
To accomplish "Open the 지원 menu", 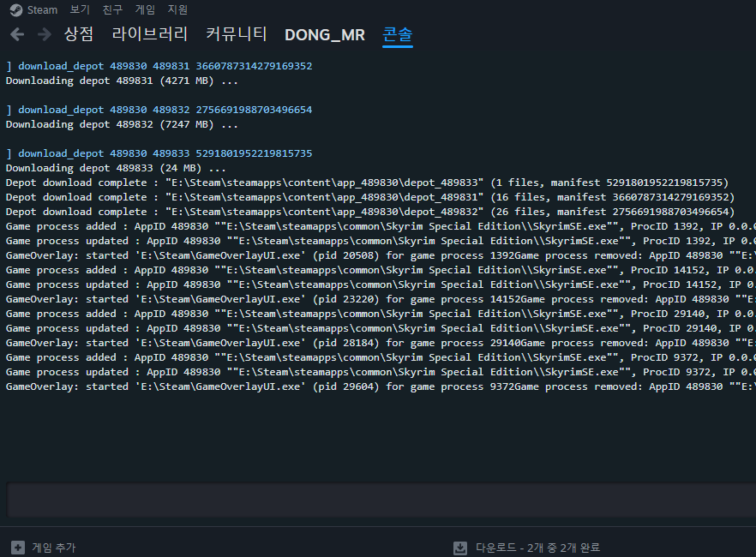I will coord(177,9).
